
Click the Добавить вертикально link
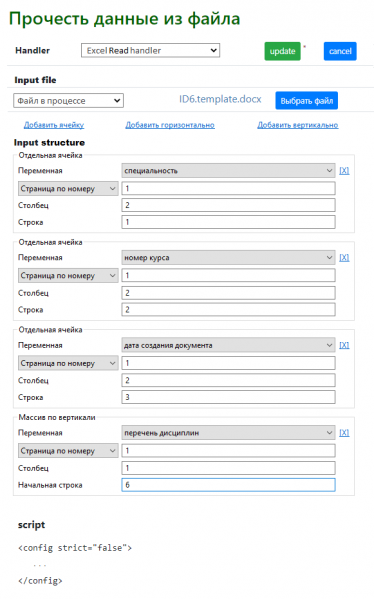point(298,125)
